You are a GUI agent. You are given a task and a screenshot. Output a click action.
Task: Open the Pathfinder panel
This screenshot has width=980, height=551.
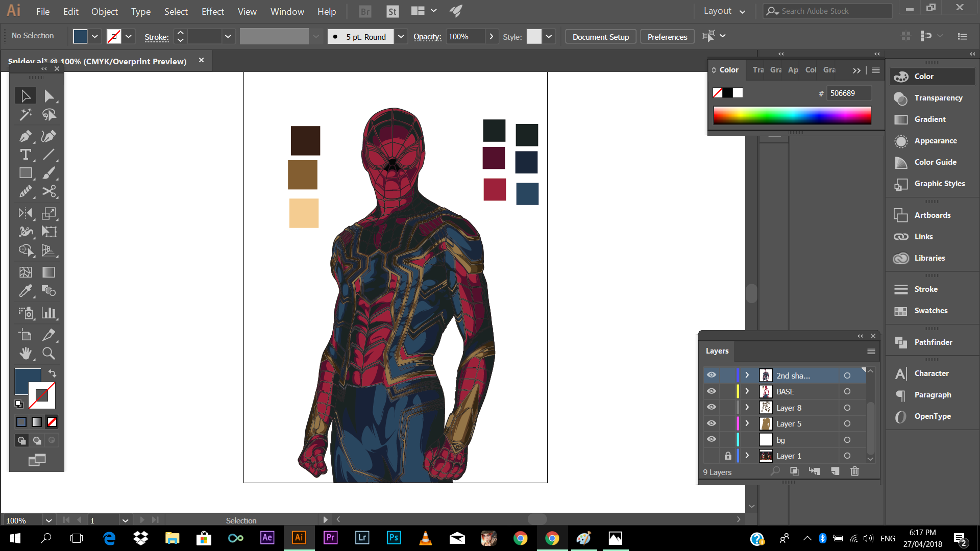tap(933, 342)
